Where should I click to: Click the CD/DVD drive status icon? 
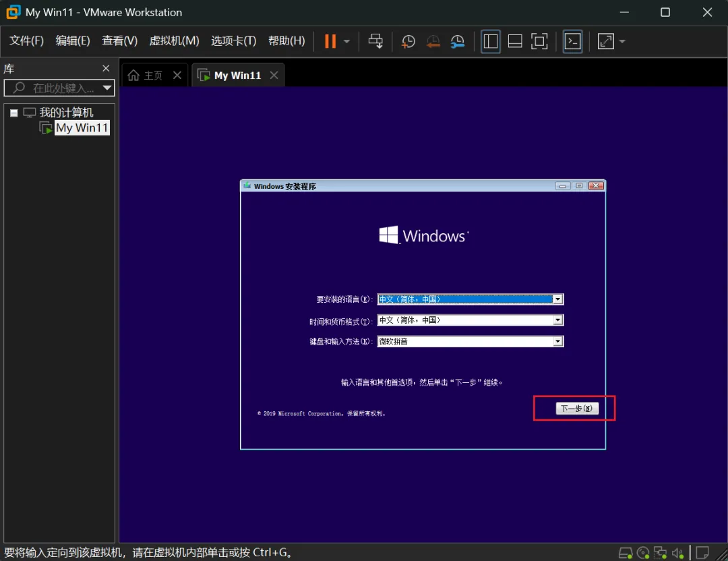pyautogui.click(x=643, y=553)
